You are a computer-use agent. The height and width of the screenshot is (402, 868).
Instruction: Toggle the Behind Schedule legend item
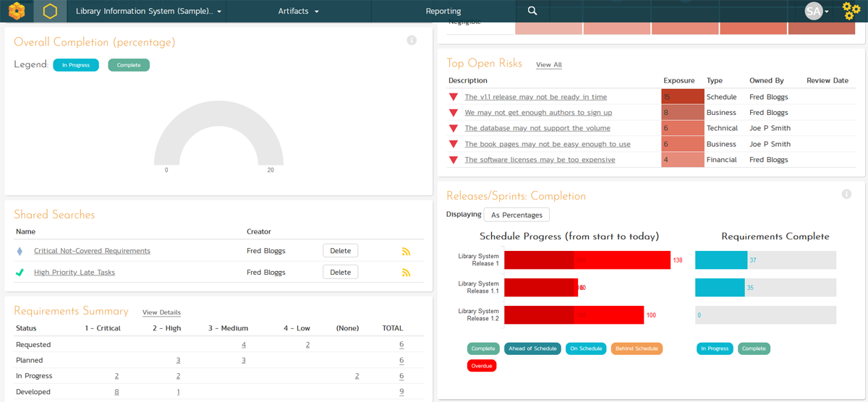[637, 348]
